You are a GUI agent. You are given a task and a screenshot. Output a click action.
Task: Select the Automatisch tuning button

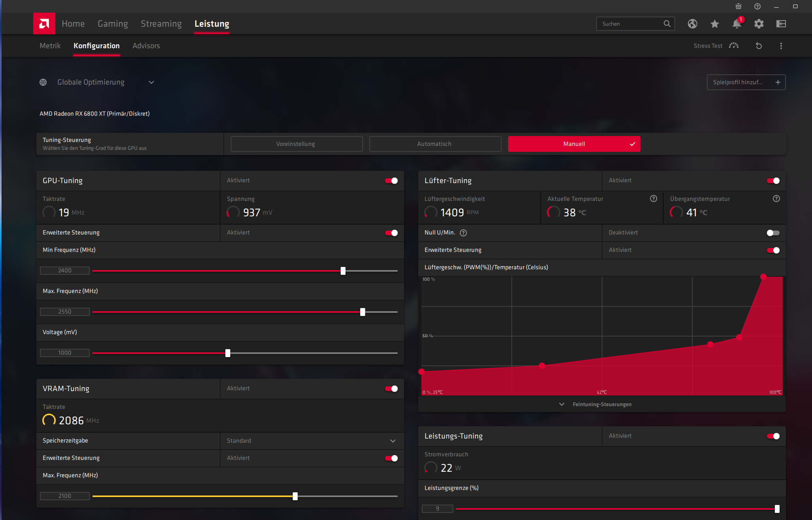tap(435, 144)
